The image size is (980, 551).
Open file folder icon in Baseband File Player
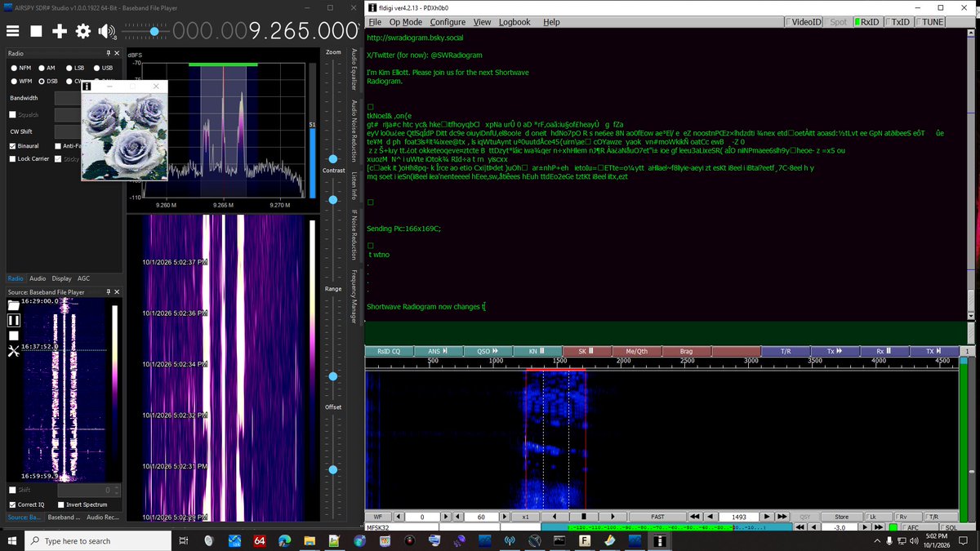tap(13, 304)
